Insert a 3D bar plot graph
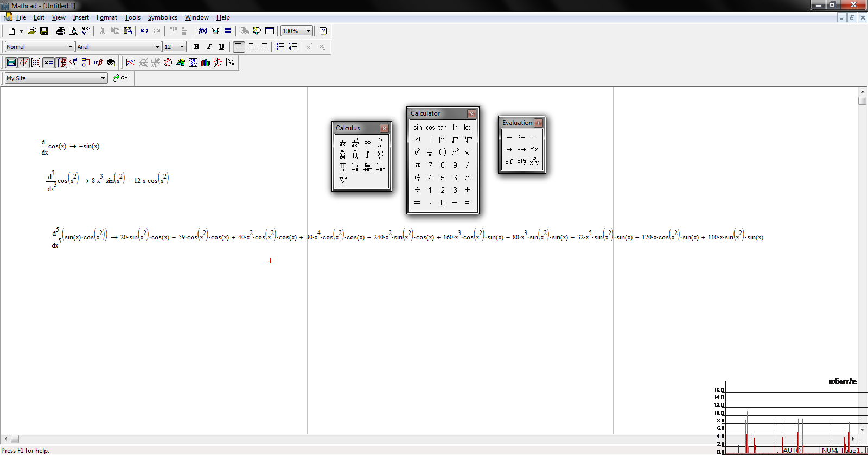Screen dimensions: 868x455 (206, 62)
